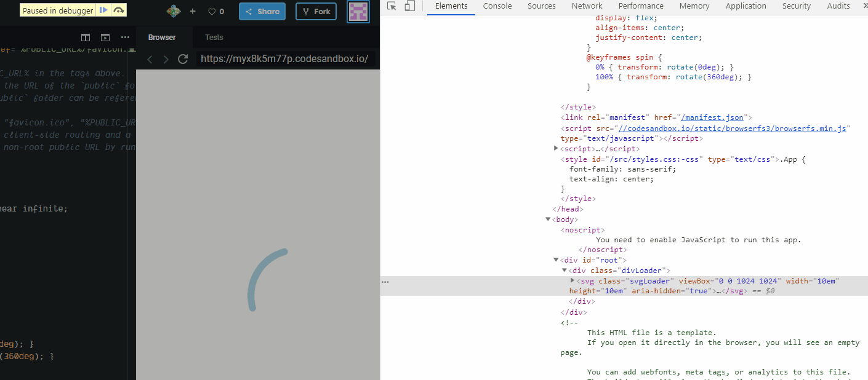Screen dimensions: 868x380
Task: Open the Console tab in DevTools
Action: tap(497, 6)
